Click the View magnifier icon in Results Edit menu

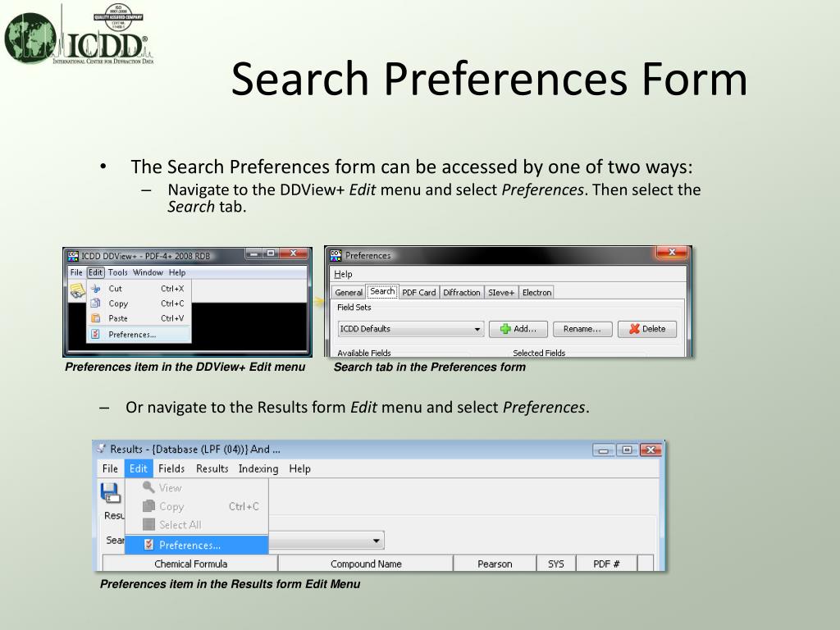149,487
